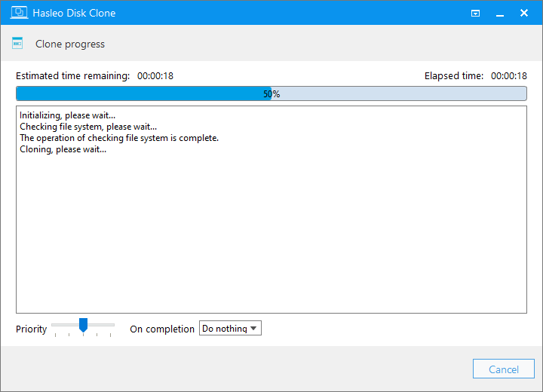Click the Clone progress section icon
This screenshot has height=392, width=543.
[17, 43]
